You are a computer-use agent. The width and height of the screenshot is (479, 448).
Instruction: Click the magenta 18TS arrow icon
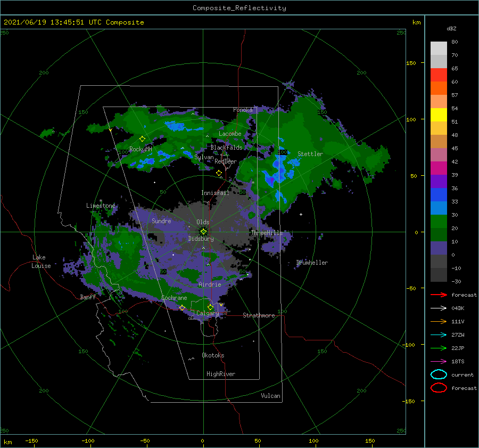(439, 362)
